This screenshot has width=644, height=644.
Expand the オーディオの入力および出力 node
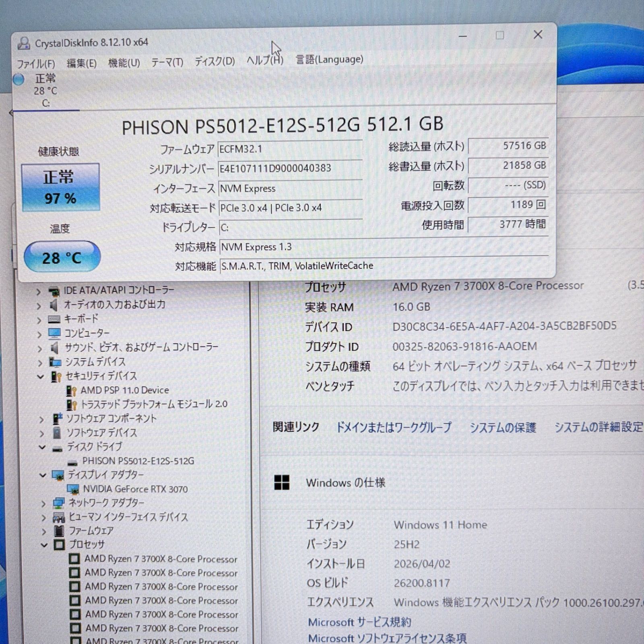pos(39,306)
